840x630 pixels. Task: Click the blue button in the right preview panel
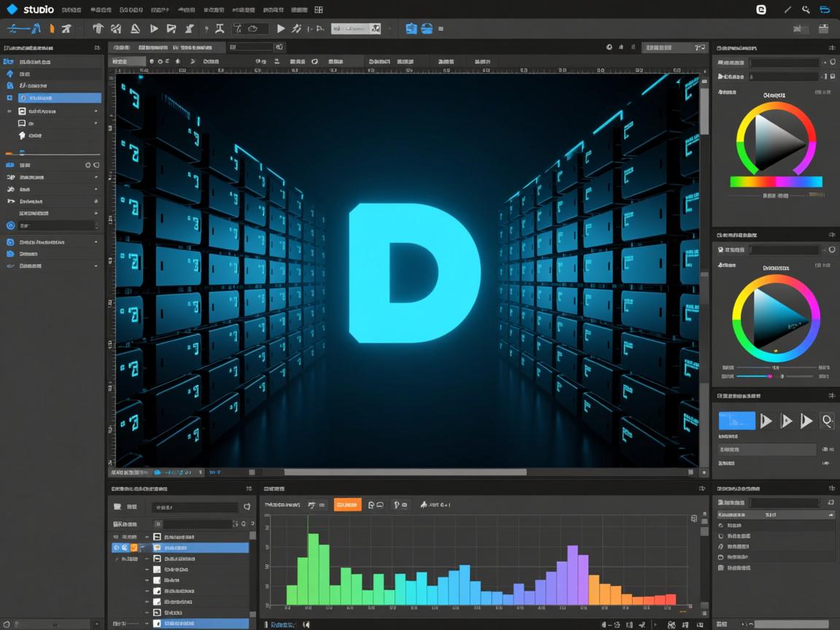[736, 420]
